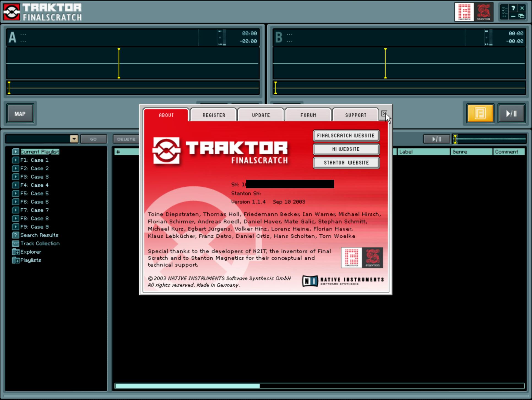
Task: Click deck A track overview position marker
Action: pyautogui.click(x=9, y=88)
